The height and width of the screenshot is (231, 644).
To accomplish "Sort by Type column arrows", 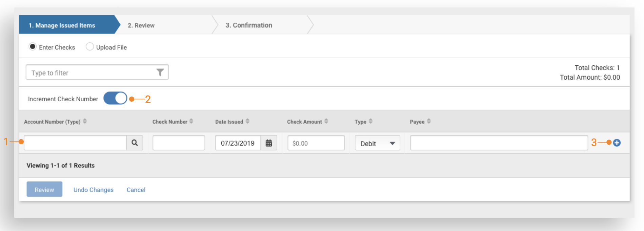I will point(370,121).
